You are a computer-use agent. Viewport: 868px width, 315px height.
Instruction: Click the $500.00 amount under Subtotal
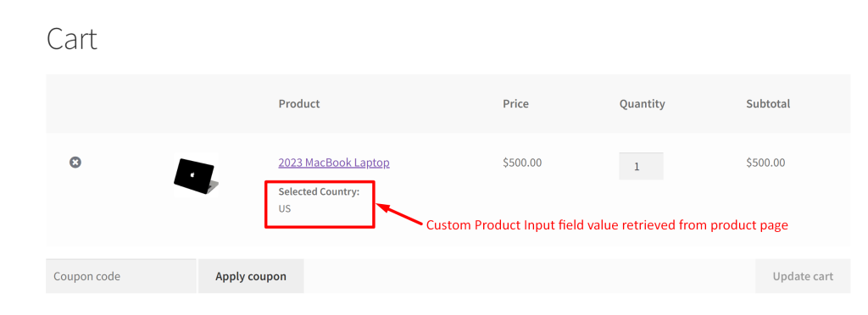point(765,163)
